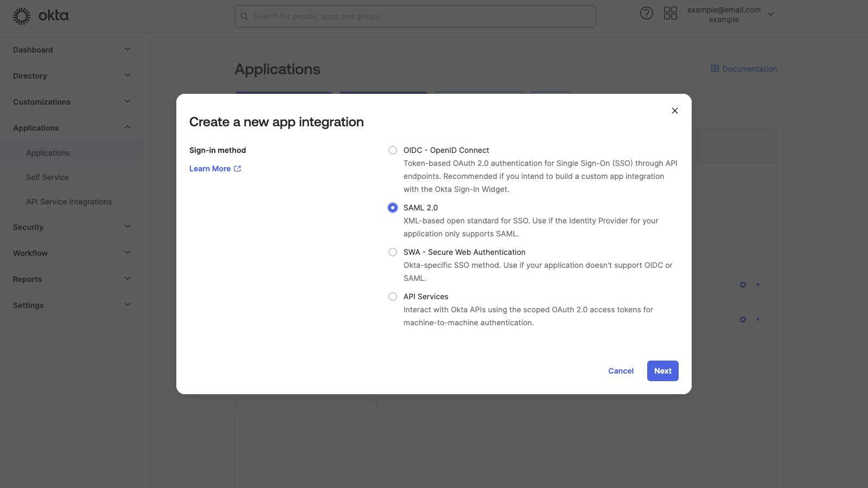Click the search for people, apps and groups field

coord(415,16)
